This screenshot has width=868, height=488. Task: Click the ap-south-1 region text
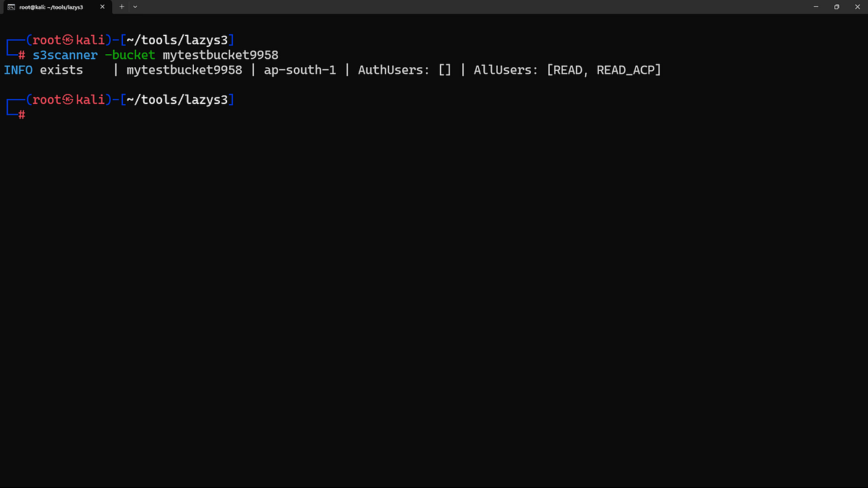(299, 69)
